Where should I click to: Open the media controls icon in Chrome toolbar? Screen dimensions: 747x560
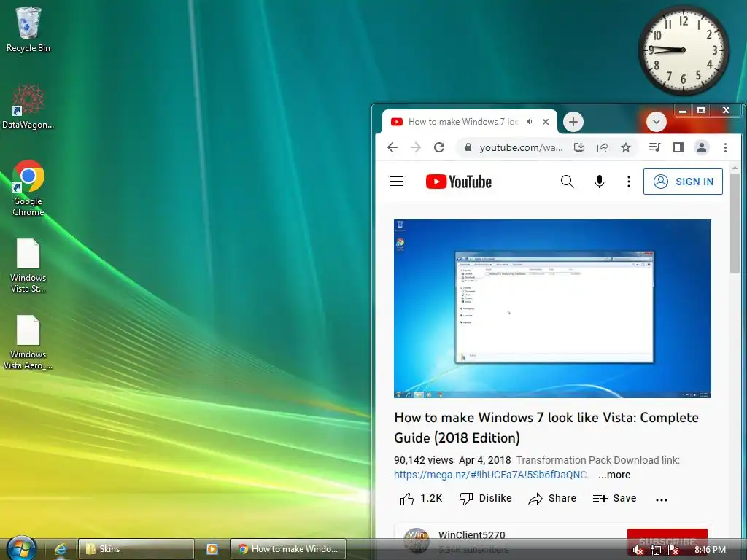pyautogui.click(x=655, y=147)
